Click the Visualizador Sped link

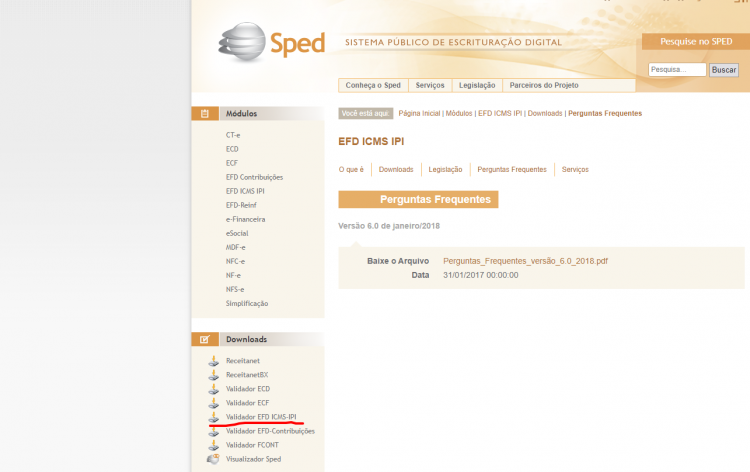pos(254,459)
